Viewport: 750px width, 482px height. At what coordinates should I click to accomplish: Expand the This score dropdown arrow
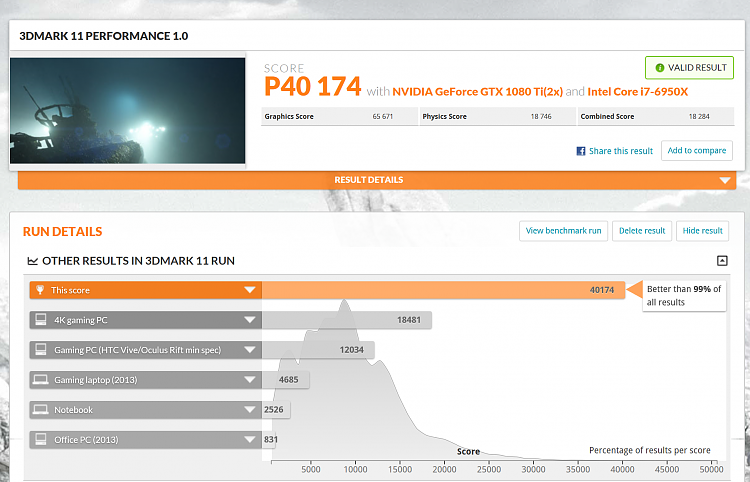250,290
